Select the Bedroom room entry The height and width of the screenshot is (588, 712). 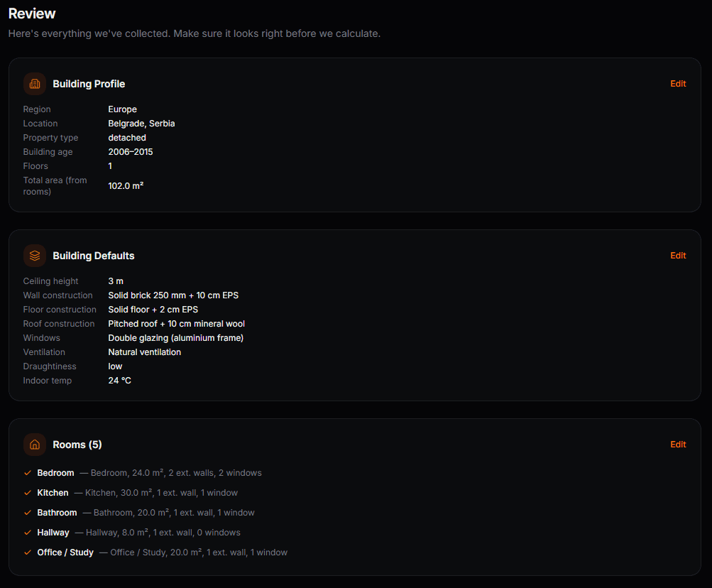pos(55,473)
